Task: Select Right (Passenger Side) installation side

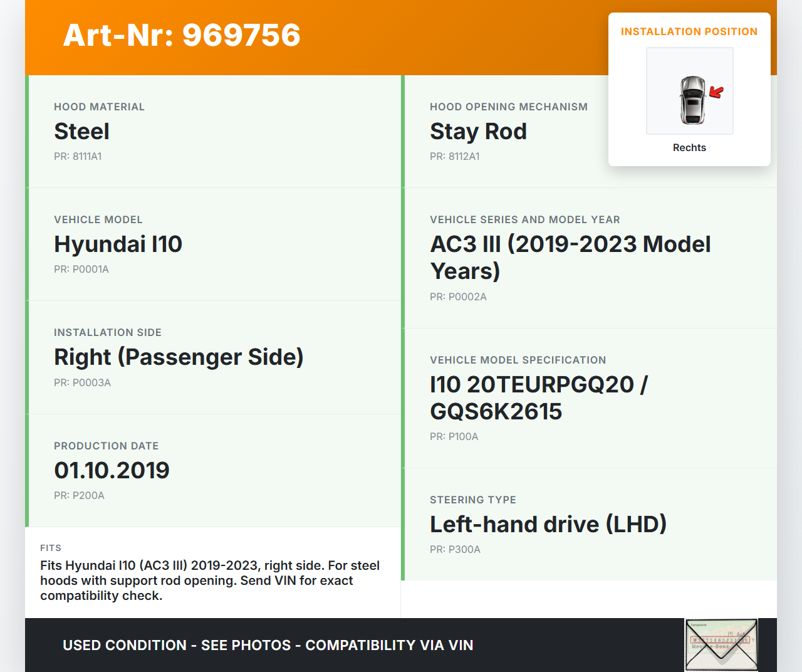Action: click(x=179, y=357)
